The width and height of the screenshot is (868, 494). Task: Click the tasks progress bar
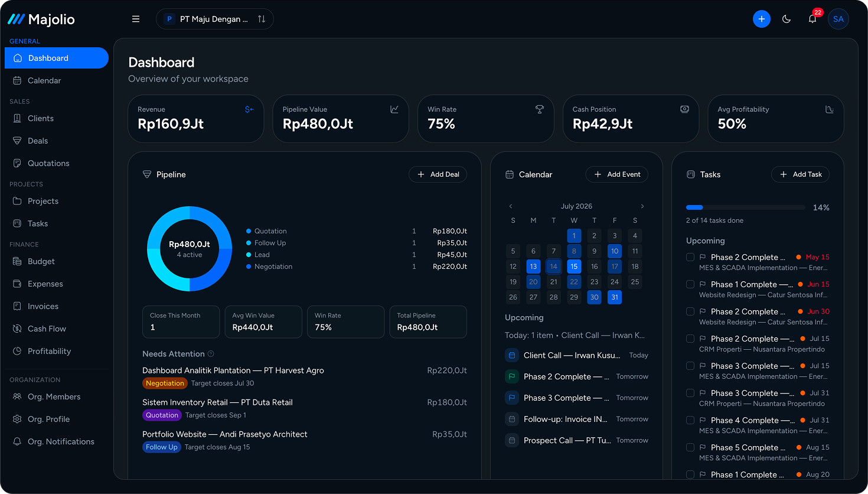746,207
